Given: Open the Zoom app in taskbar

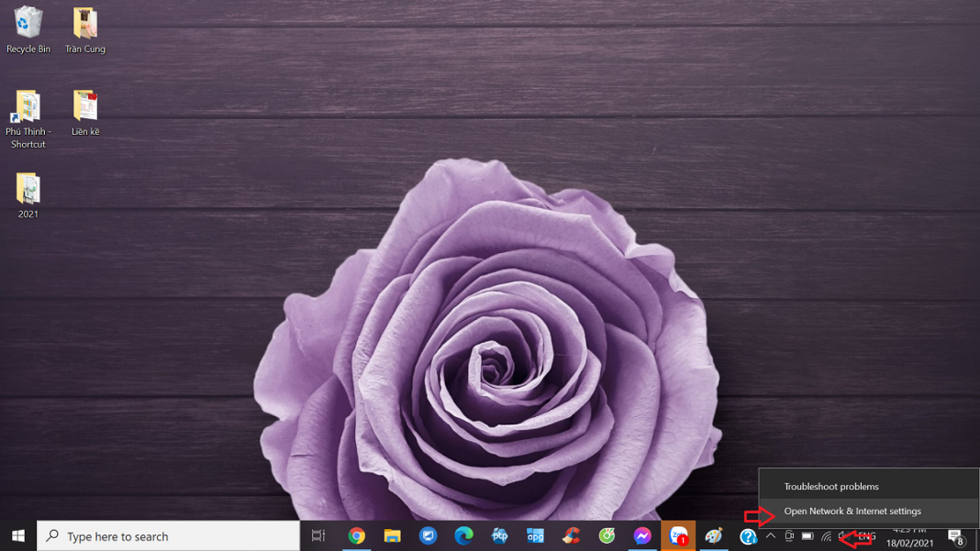Looking at the screenshot, I should coord(428,535).
